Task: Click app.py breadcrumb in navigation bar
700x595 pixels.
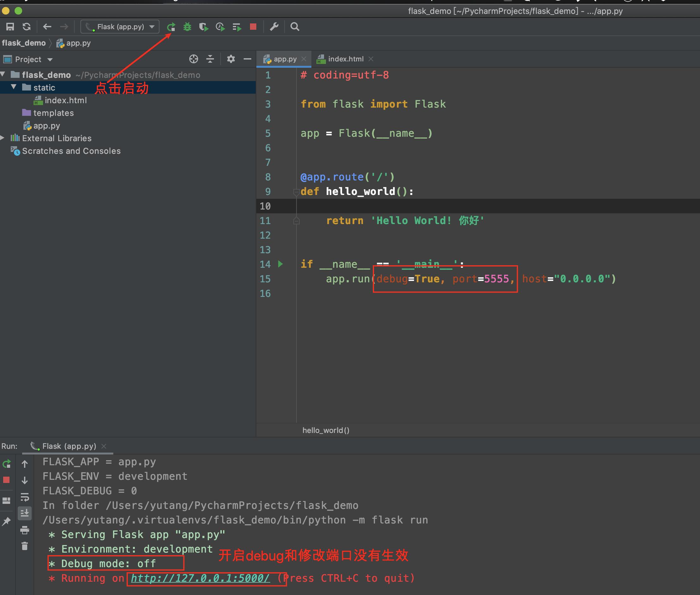Action: 73,43
